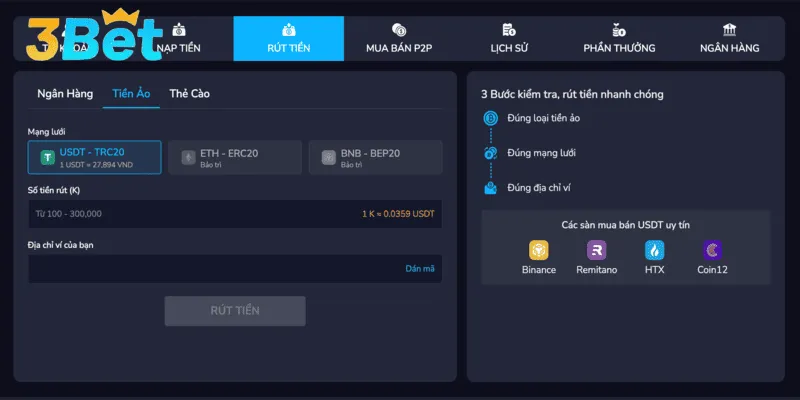This screenshot has width=800, height=400.
Task: Click the Rút Tiền wallet icon
Action: [x=289, y=30]
